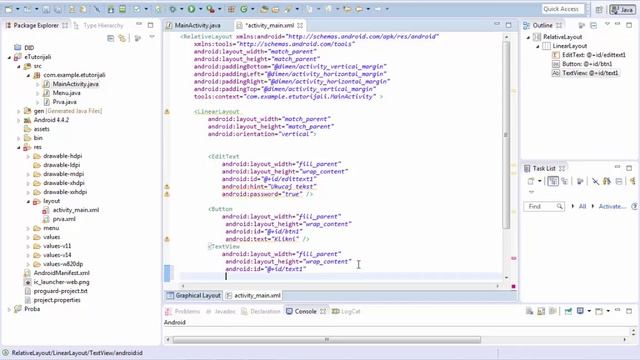Click the Open Perspective icon beside Java
This screenshot has height=360, width=640.
click(599, 10)
